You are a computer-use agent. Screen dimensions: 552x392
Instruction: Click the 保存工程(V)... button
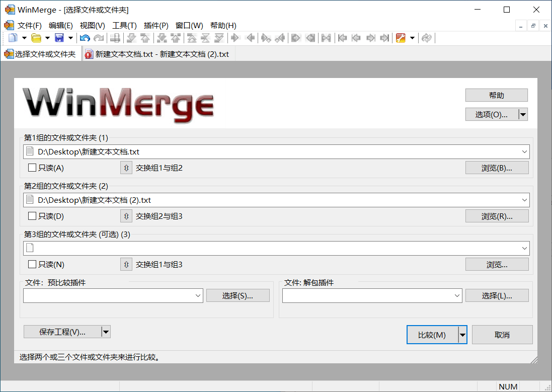point(62,332)
